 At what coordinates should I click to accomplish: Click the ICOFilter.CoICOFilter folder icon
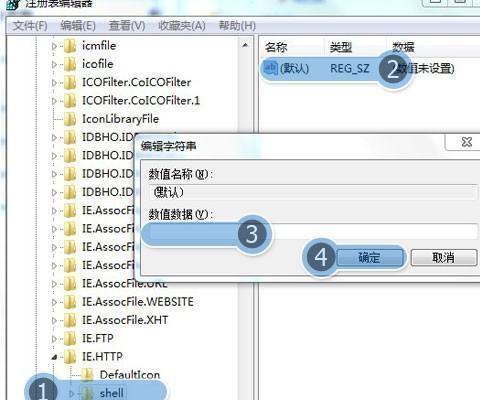coord(70,83)
